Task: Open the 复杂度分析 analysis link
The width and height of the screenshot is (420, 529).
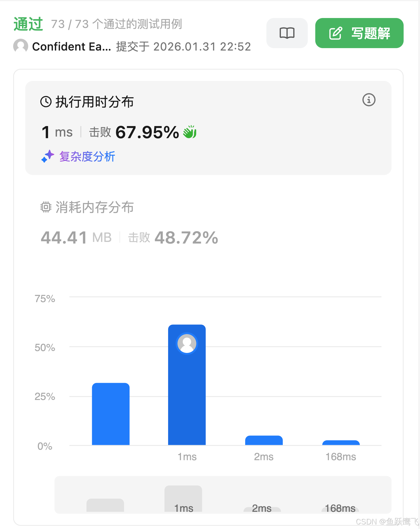Action: tap(87, 157)
